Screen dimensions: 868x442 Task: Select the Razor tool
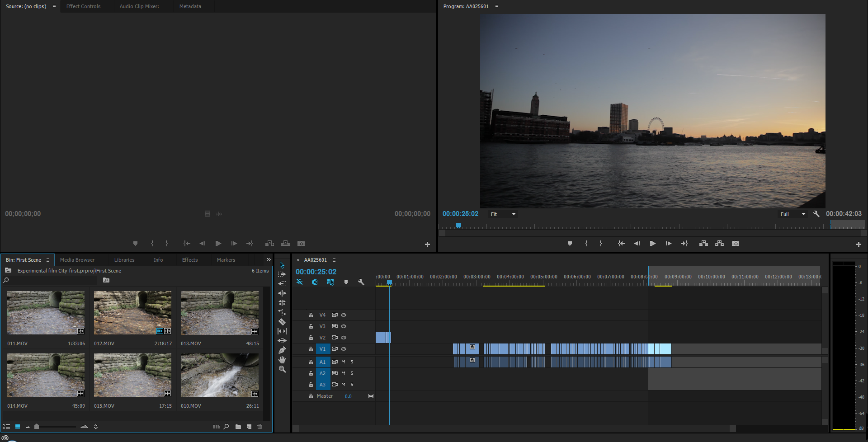282,322
